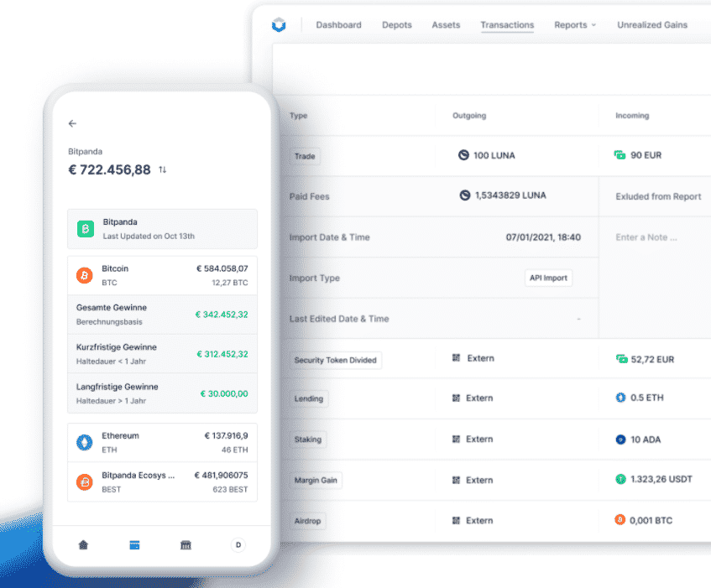Click the Trade type tag

click(305, 156)
